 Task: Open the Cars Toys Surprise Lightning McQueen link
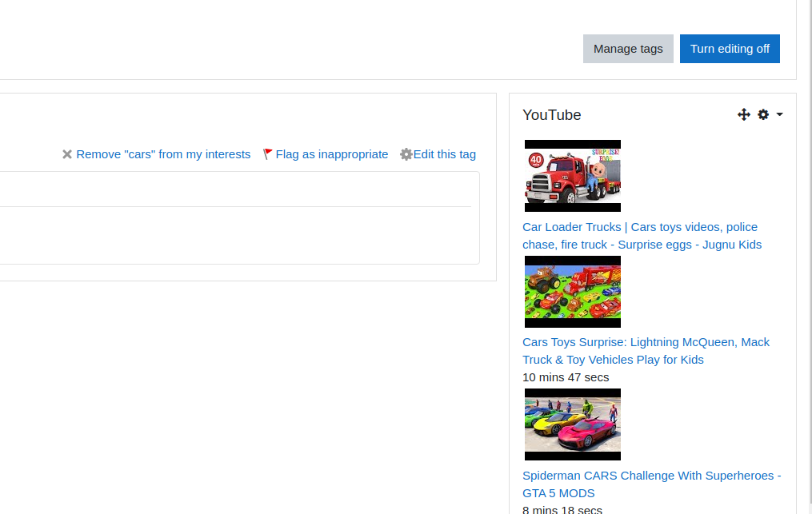point(646,351)
